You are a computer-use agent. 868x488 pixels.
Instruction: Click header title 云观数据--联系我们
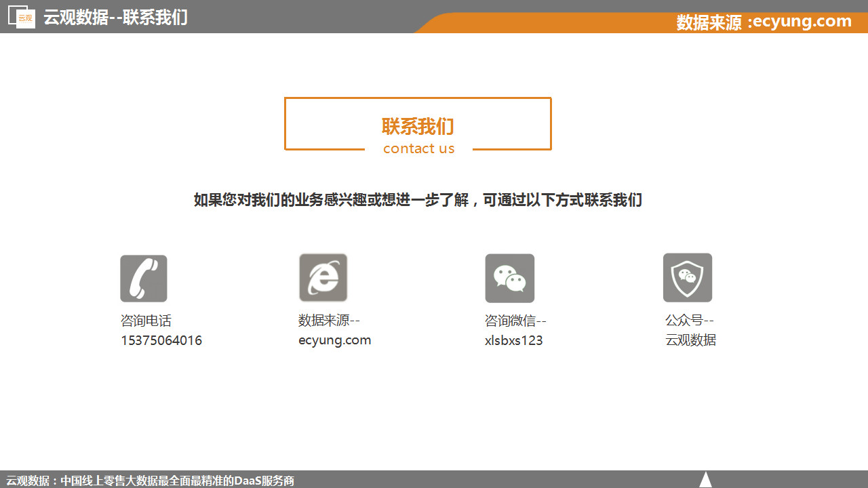coord(115,17)
